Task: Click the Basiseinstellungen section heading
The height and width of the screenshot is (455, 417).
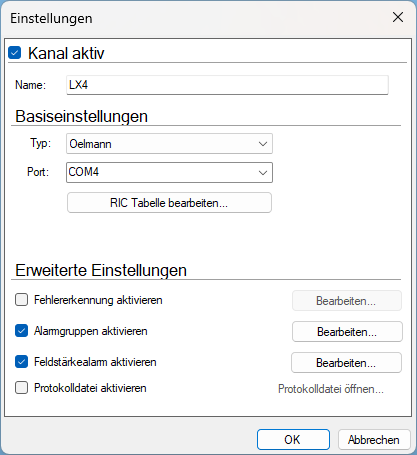Action: [81, 116]
